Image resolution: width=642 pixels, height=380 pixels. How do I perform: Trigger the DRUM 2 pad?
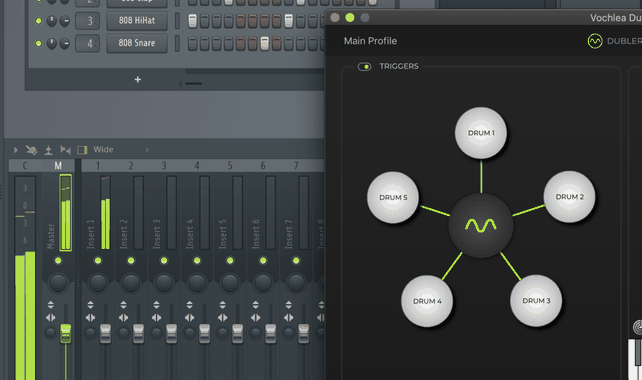[569, 197]
